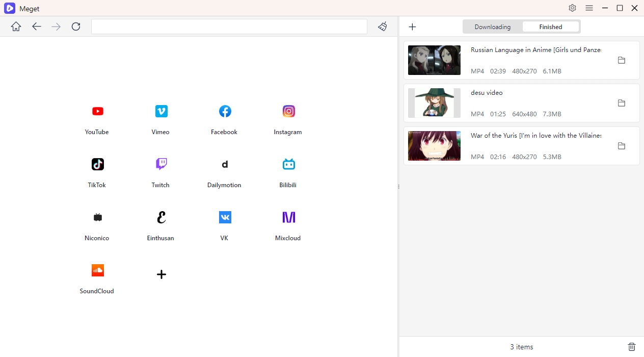Image resolution: width=644 pixels, height=357 pixels.
Task: Click the '3 items' status text
Action: [522, 347]
